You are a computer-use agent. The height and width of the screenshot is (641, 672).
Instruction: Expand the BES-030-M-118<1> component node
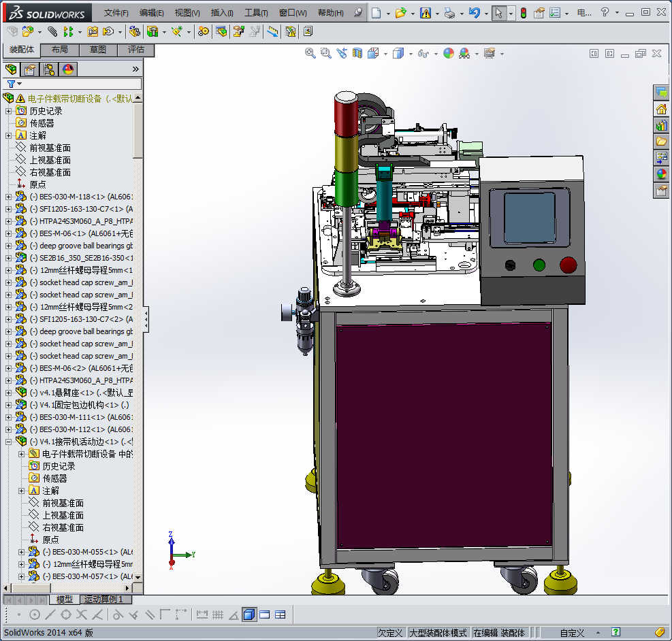[x=8, y=197]
